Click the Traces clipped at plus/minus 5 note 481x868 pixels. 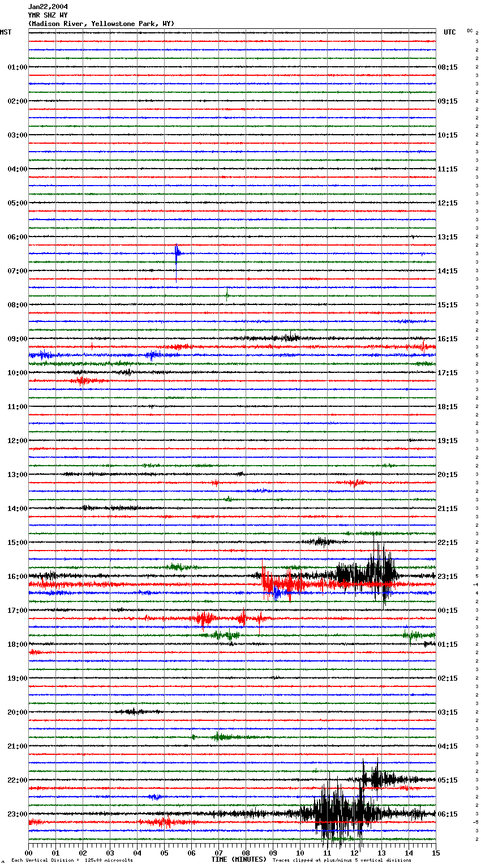[342, 860]
